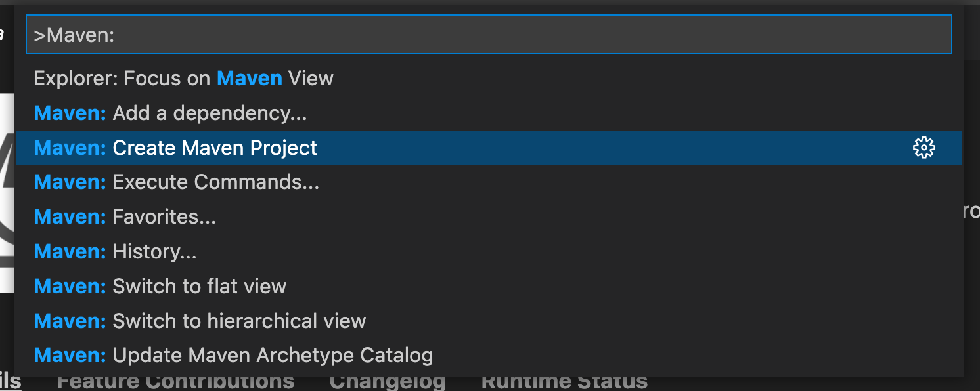Click the '>' prefix in the command input

pos(39,35)
